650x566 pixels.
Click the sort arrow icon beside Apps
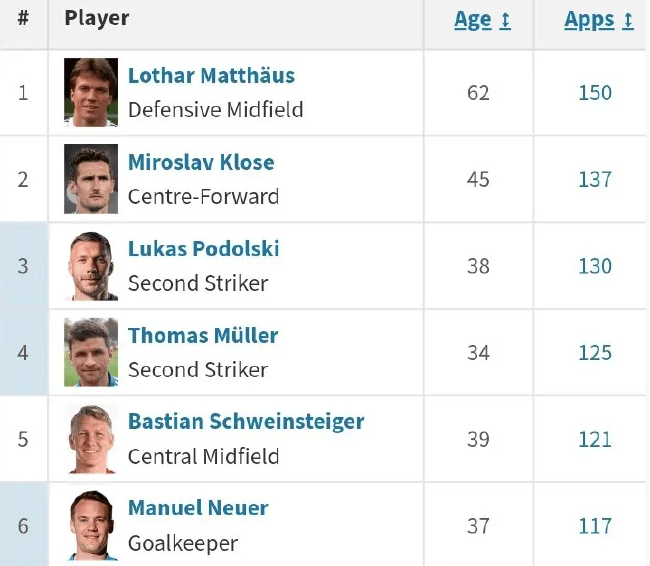(x=628, y=20)
